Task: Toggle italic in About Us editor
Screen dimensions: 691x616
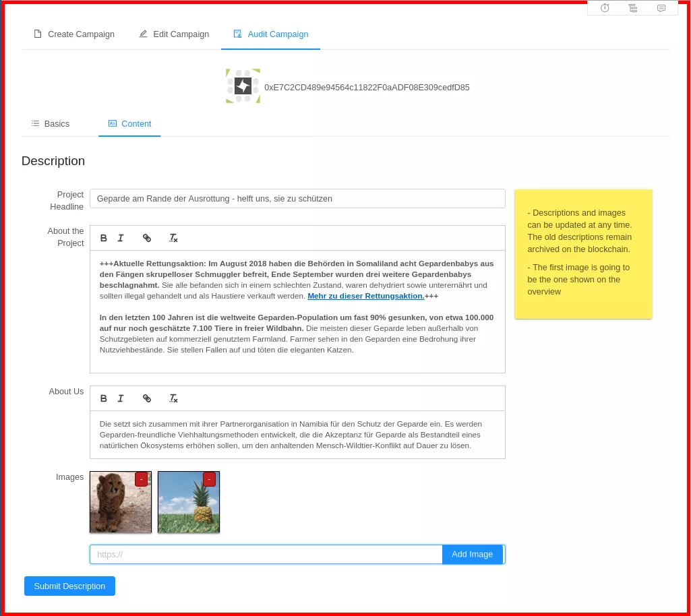Action: pos(121,398)
